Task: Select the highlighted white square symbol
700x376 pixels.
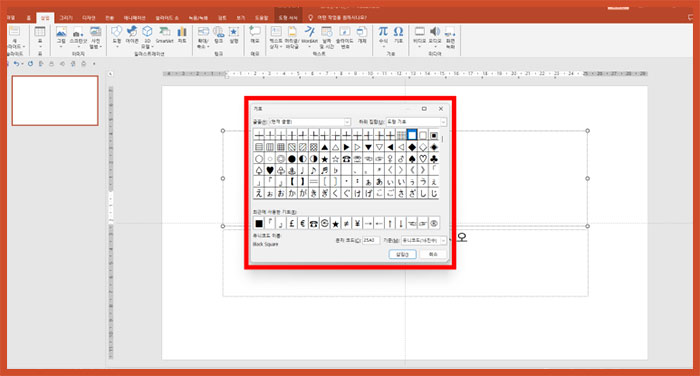Action: [x=412, y=135]
